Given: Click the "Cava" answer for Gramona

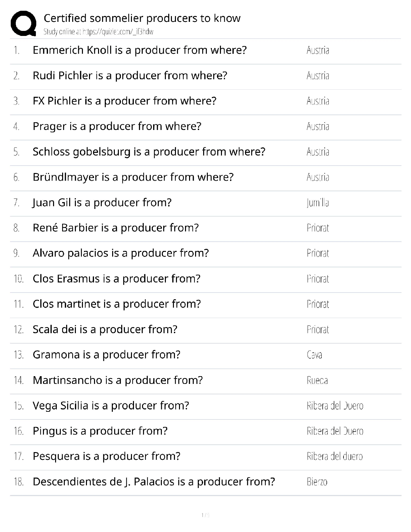Looking at the screenshot, I should [x=314, y=355].
